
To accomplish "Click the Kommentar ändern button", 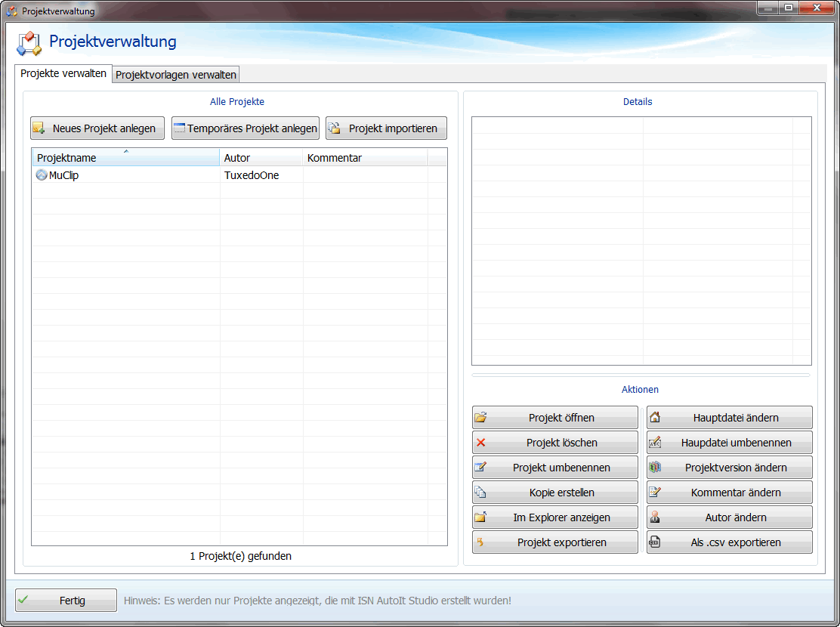I will click(x=730, y=493).
